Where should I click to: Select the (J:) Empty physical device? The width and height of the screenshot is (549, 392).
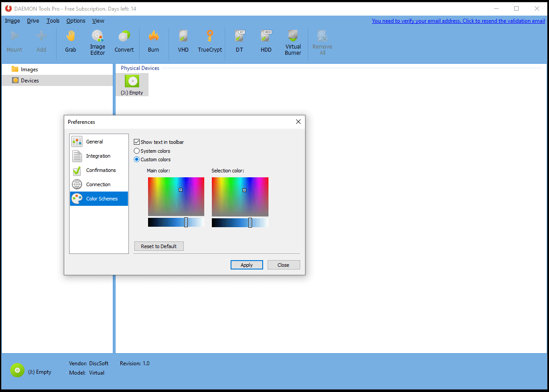pos(132,85)
